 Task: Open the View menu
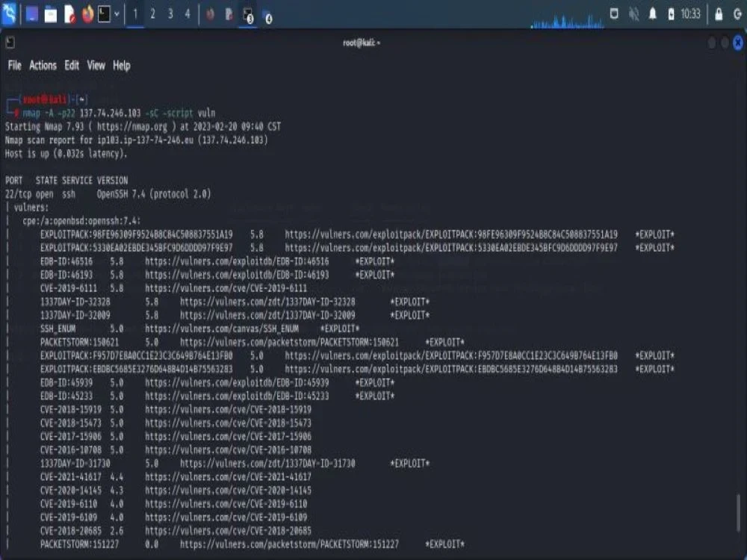pyautogui.click(x=96, y=65)
